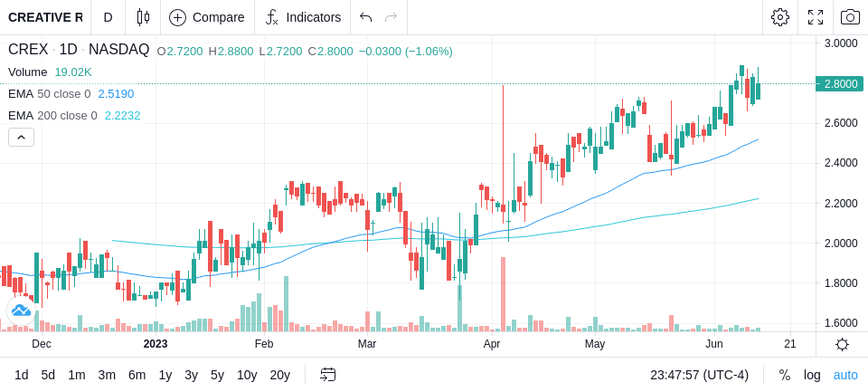Click the CREX 1D NASDAQ title
Image resolution: width=868 pixels, height=392 pixels.
point(79,50)
